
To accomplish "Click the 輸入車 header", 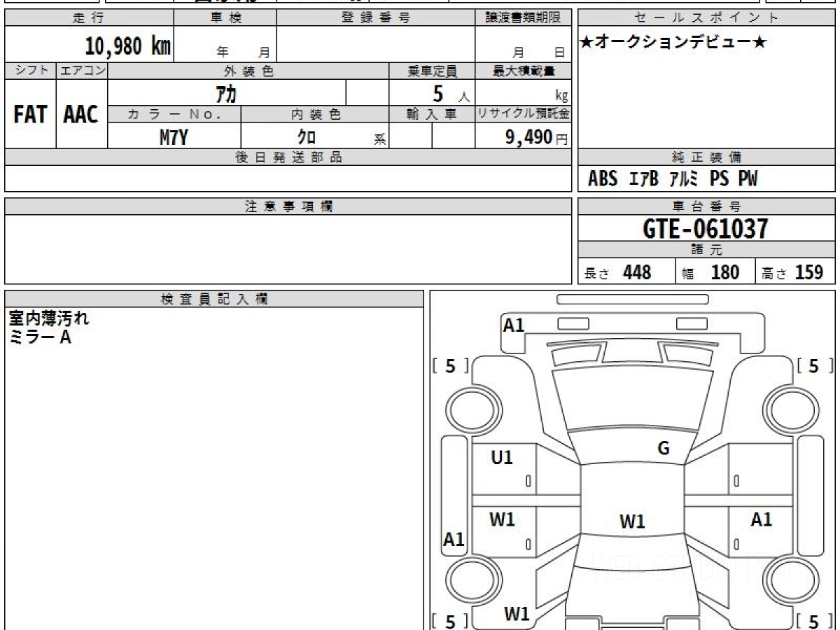I will pyautogui.click(x=432, y=114).
